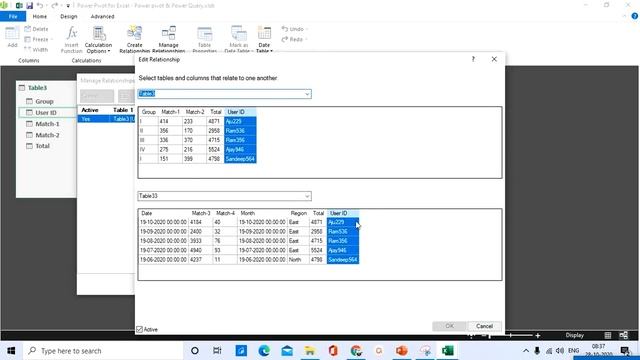Open PowerPoint from the taskbar

click(402, 351)
